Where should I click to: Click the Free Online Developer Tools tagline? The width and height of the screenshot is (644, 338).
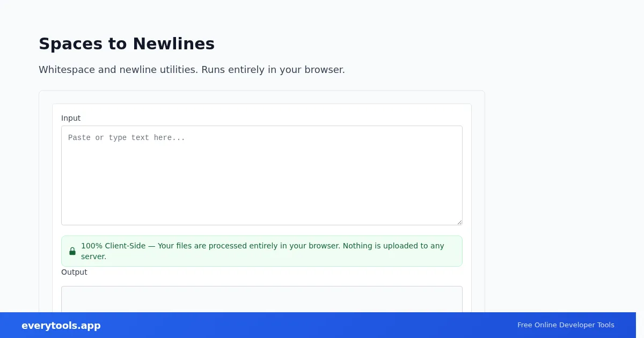566,325
